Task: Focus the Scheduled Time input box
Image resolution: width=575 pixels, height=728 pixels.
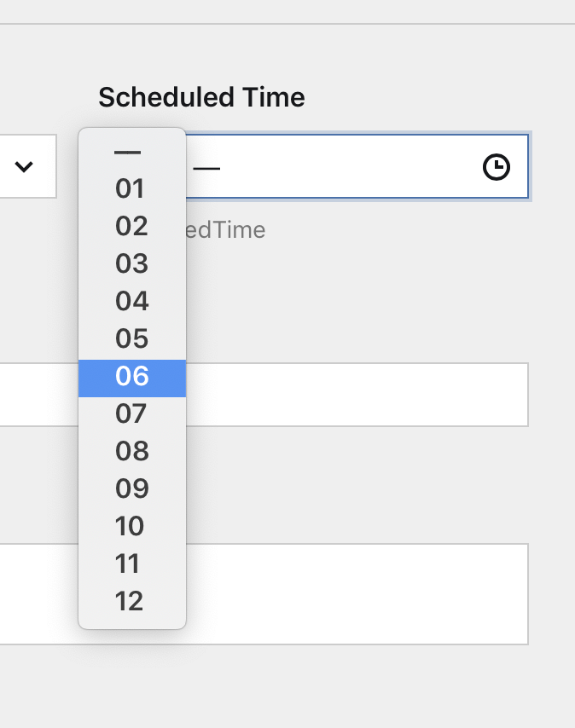Action: pyautogui.click(x=357, y=166)
